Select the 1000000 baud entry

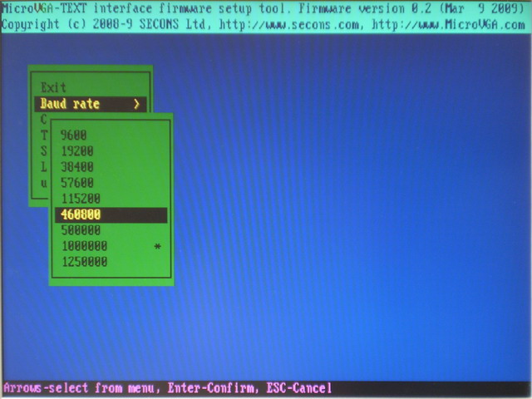[84, 246]
